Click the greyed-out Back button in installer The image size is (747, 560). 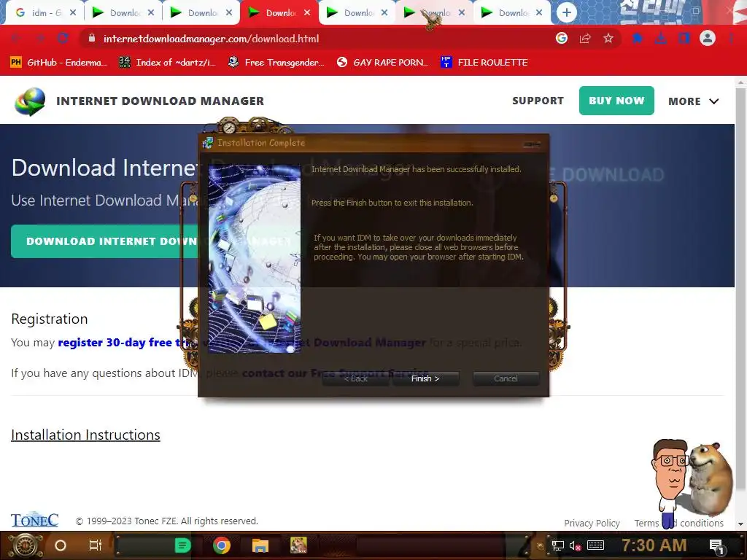point(356,378)
